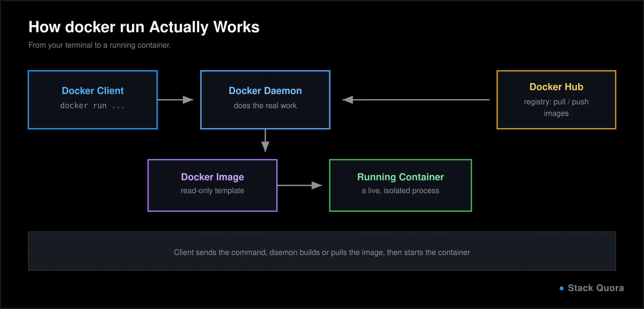Click the 'Docker Client' heading
The image size is (644, 309).
[93, 91]
